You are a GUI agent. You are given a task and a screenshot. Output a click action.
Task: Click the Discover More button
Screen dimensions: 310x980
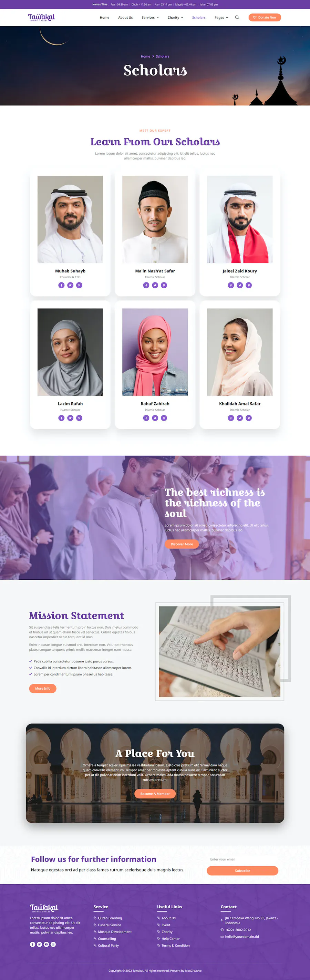click(182, 544)
